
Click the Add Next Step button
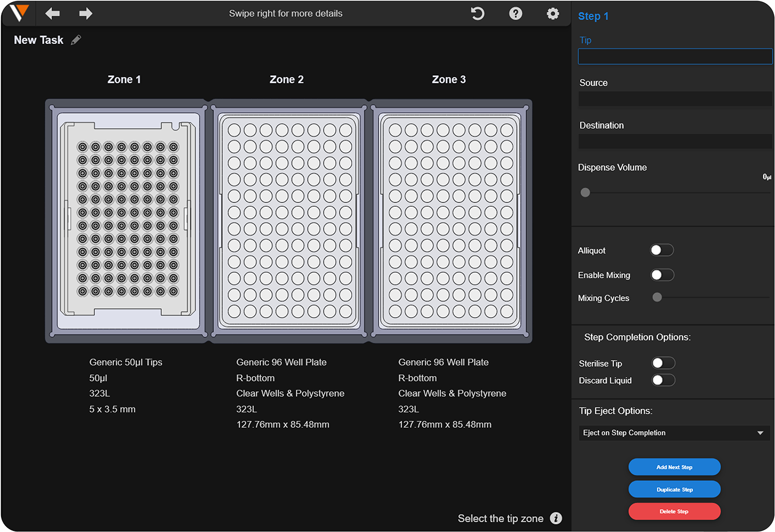click(x=674, y=467)
